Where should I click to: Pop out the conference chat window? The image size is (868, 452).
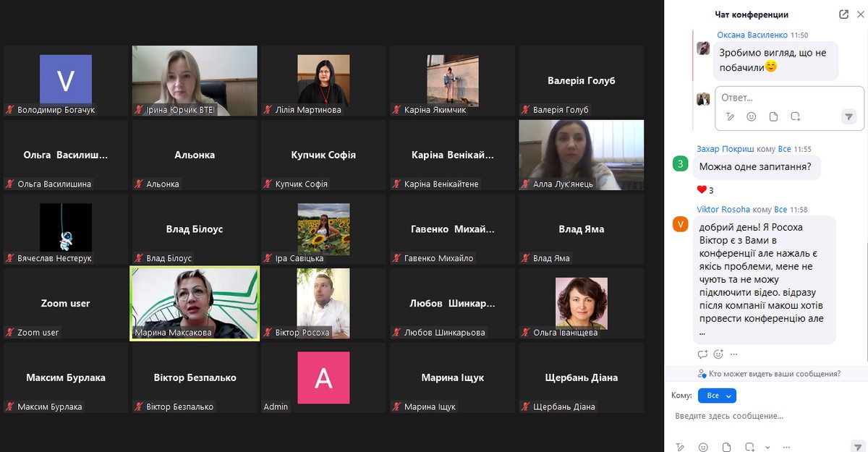coord(843,14)
